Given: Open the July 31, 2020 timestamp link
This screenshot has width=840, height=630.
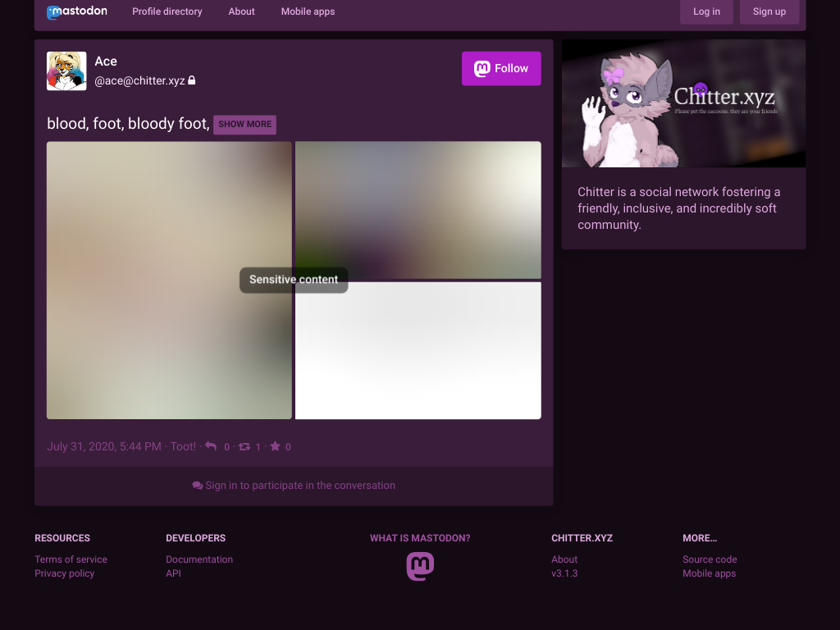Looking at the screenshot, I should tap(104, 446).
